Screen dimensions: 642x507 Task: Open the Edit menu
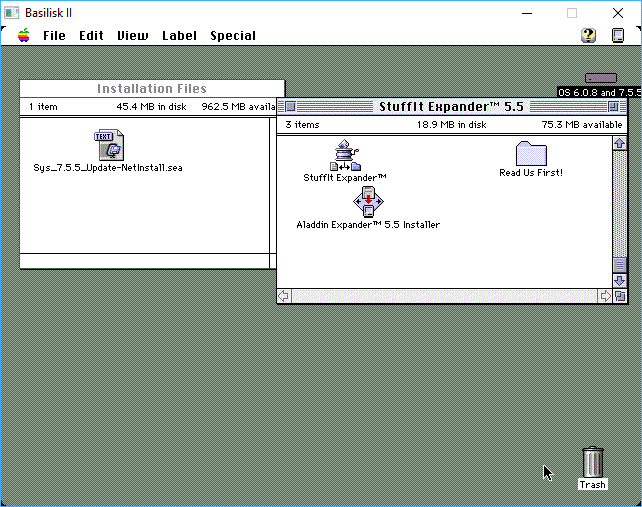[x=91, y=36]
